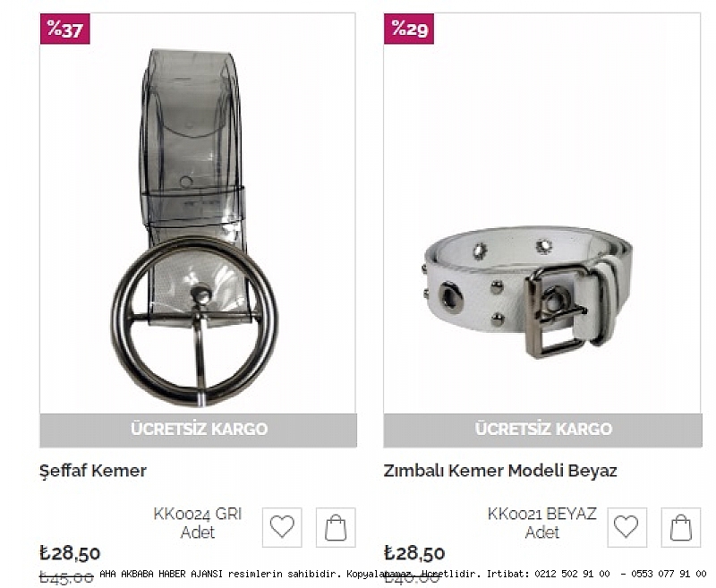Viewport: 716px width, 588px height.
Task: Add Şeffaf Kemer to the shopping bag
Action: (336, 527)
